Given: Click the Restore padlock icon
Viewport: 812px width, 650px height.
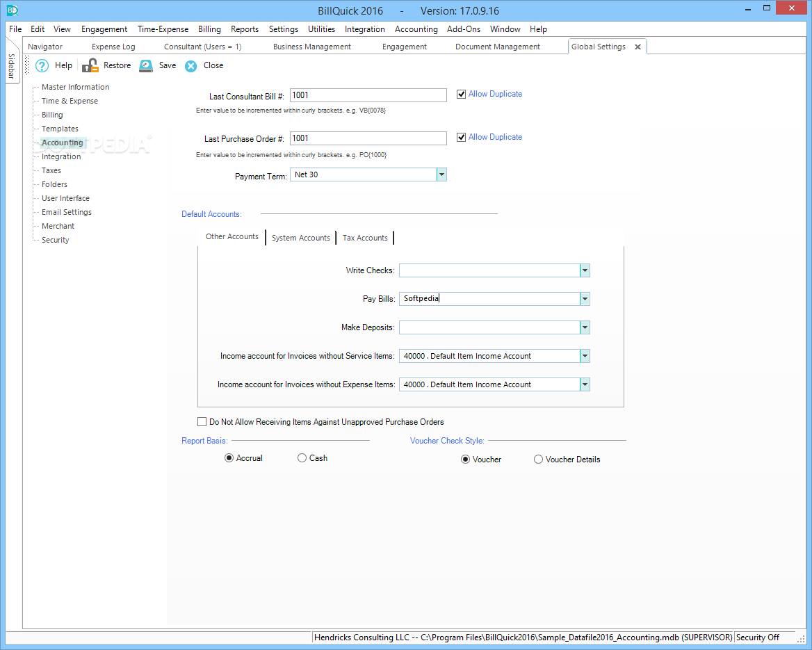Looking at the screenshot, I should click(90, 65).
